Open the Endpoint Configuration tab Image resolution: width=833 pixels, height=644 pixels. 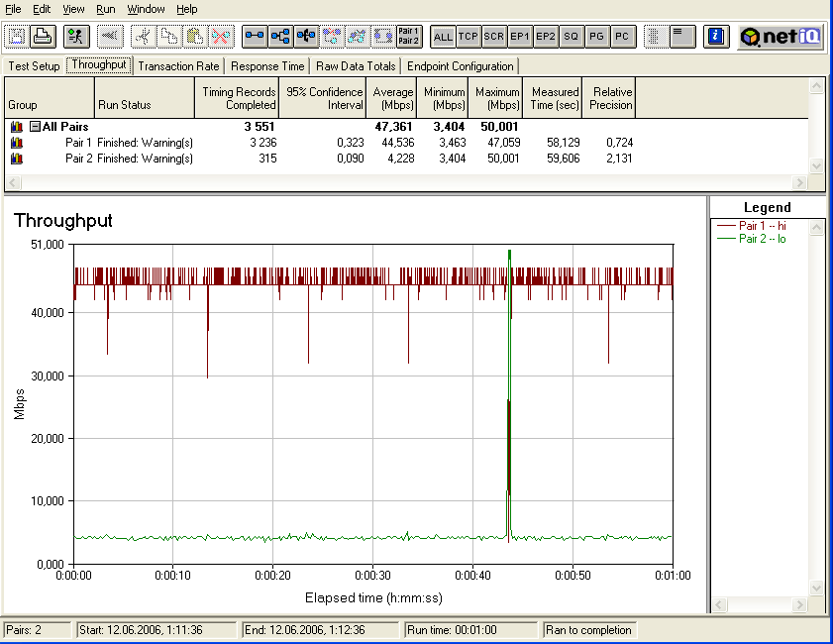pos(460,66)
